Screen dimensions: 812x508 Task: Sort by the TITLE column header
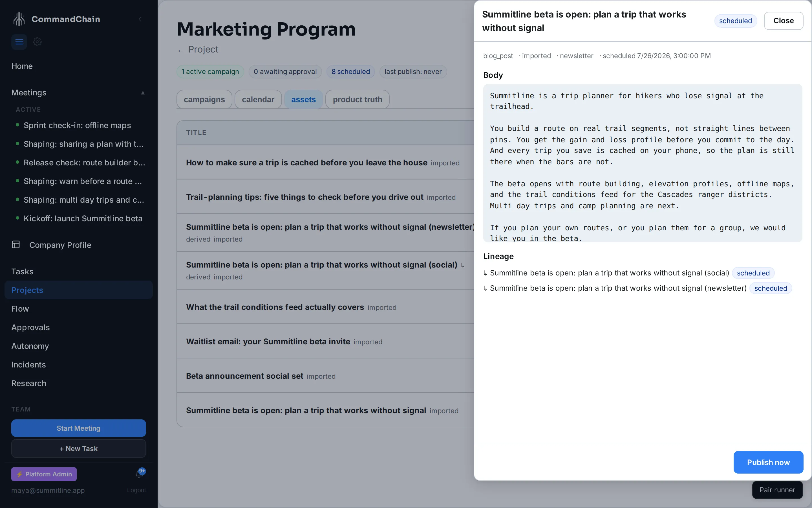tap(196, 132)
